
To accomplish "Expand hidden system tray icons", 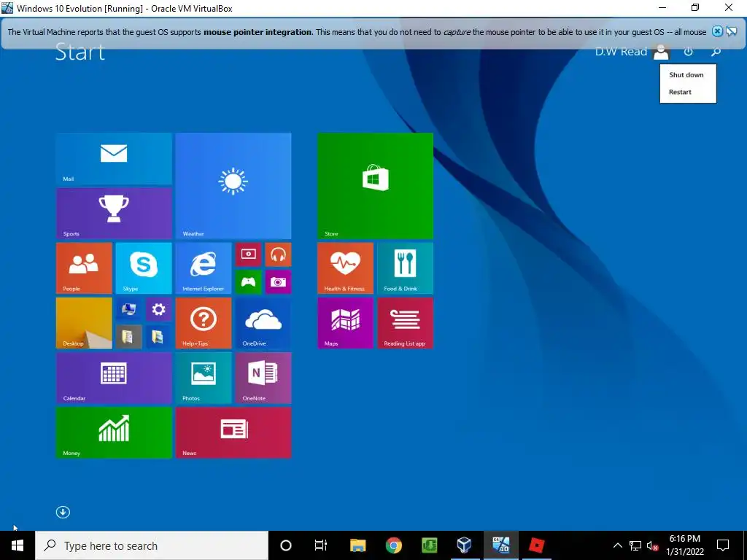I will coord(617,545).
